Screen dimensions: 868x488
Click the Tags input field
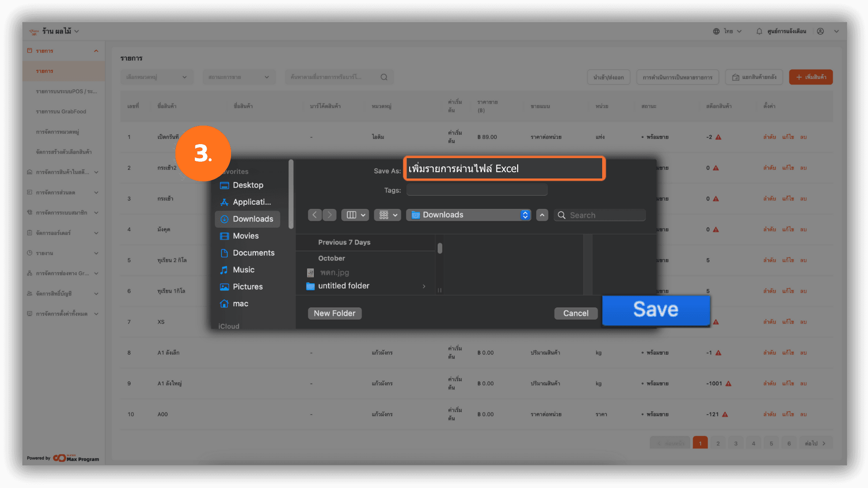[477, 190]
